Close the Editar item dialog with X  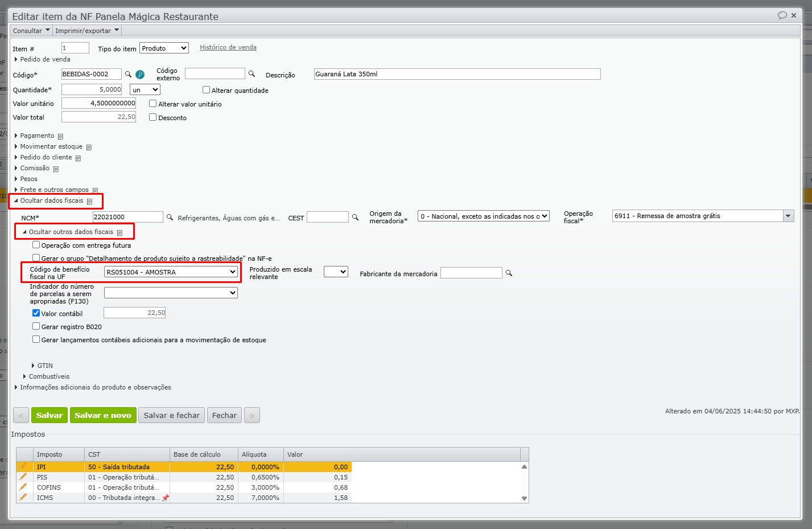tap(794, 15)
